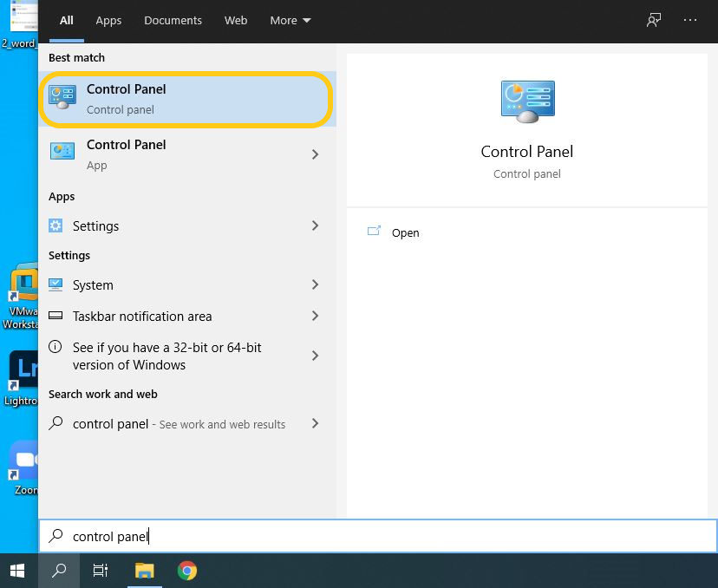Open Task View from the taskbar
The image size is (718, 588).
pyautogui.click(x=101, y=571)
